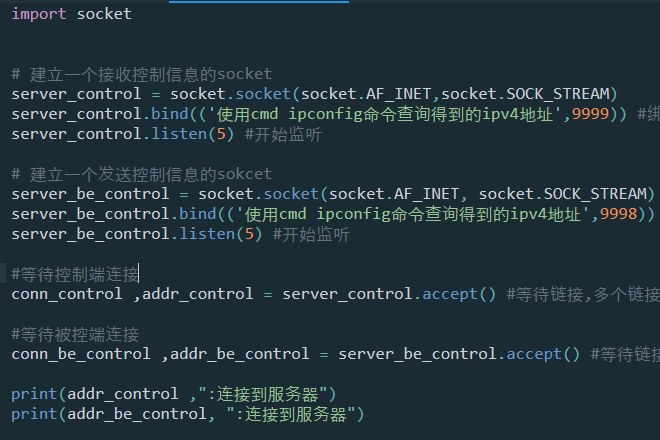Click the #等待控制端连接 comment line
660x440 pixels.
(75, 275)
